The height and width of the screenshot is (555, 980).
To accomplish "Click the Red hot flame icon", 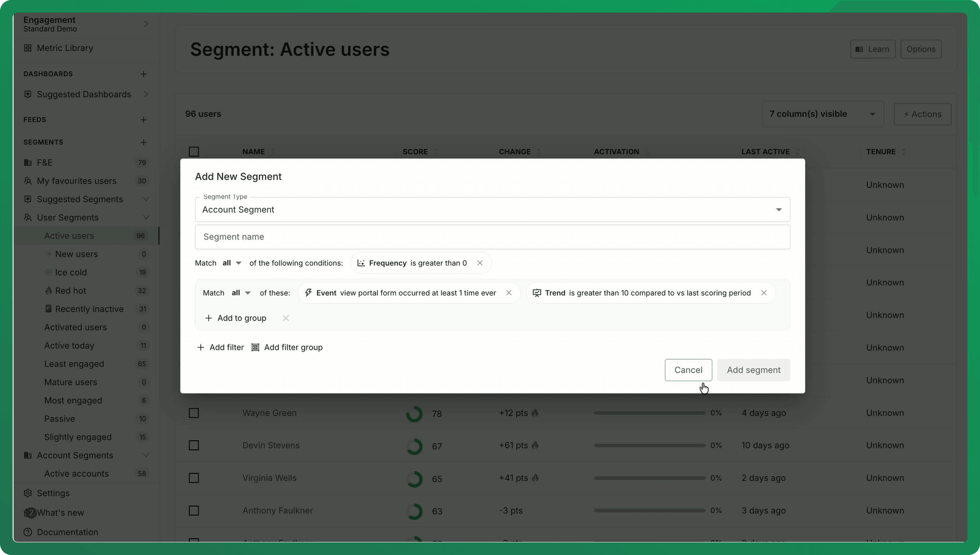I will pos(48,291).
